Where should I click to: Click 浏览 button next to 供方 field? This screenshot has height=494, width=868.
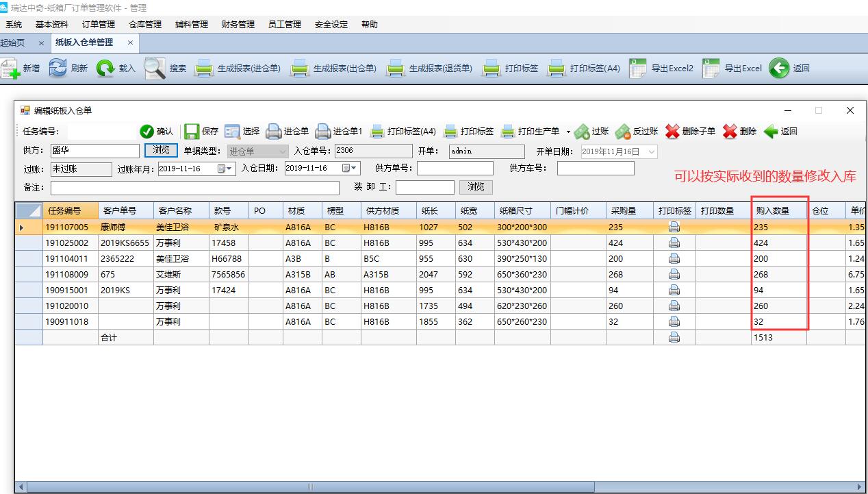pos(161,151)
